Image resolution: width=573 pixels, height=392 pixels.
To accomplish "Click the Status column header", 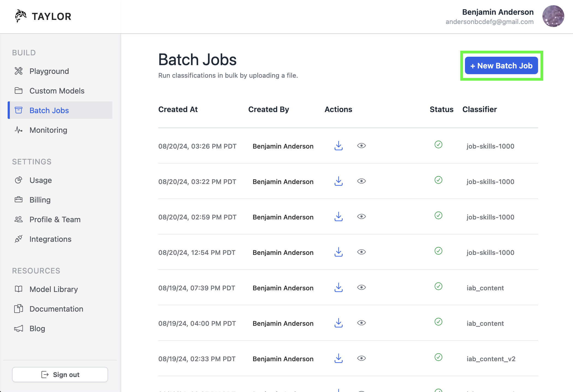I will click(441, 109).
